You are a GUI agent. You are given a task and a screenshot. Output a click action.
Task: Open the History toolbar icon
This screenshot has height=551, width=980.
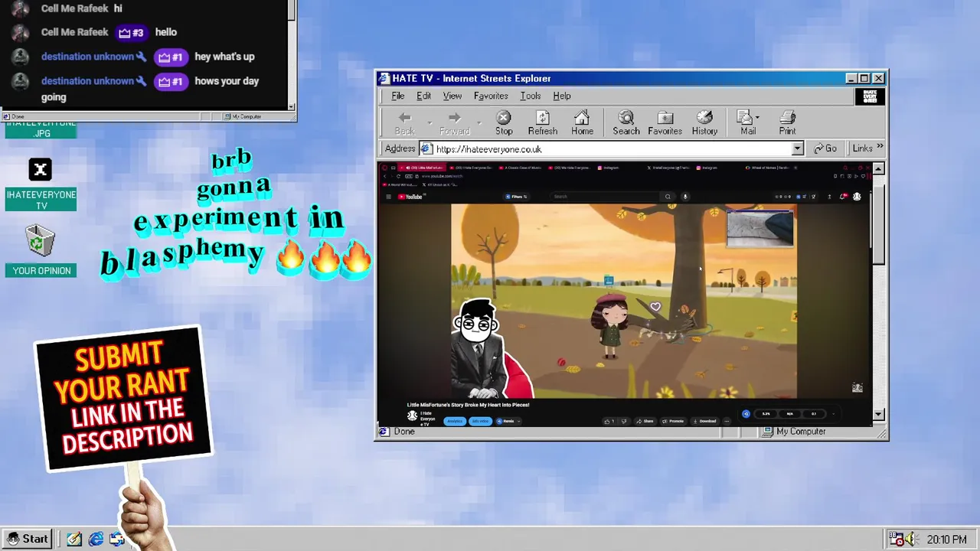coord(704,117)
